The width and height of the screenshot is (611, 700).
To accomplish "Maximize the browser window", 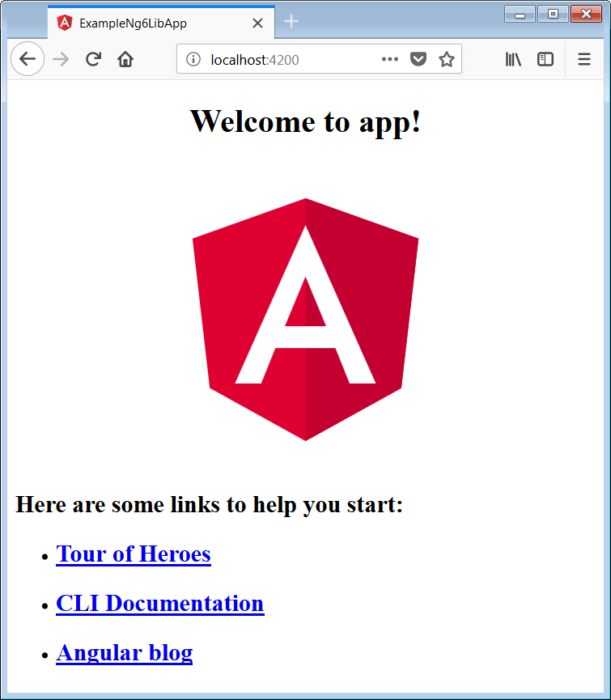I will 553,13.
